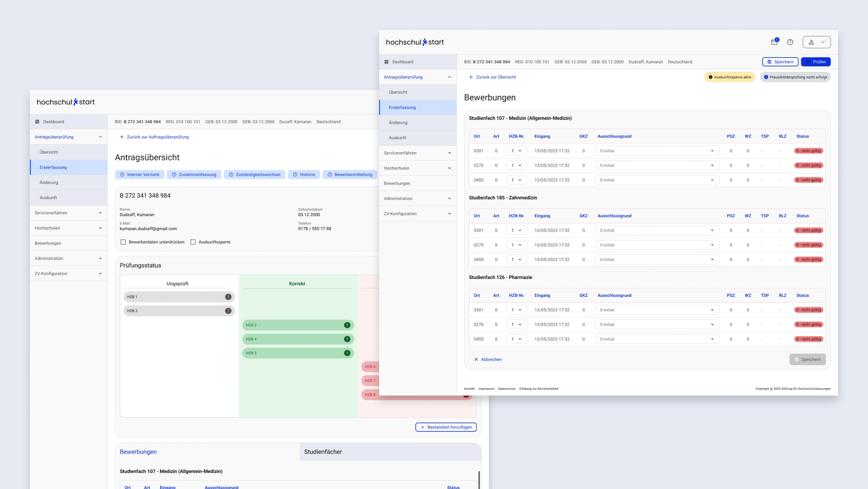Click the Abbrechen X icon
868x489 pixels.
(476, 359)
